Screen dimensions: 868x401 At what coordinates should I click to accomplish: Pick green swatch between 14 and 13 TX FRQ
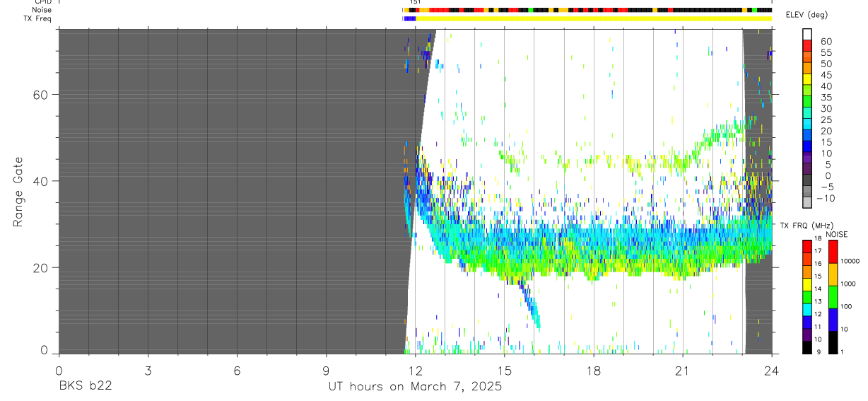pyautogui.click(x=807, y=297)
